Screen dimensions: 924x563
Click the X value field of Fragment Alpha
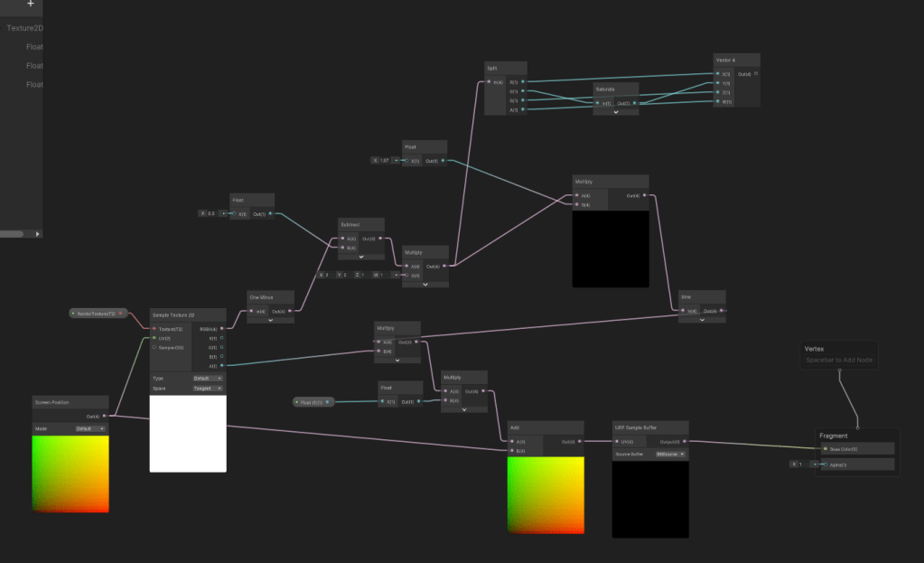coord(801,464)
